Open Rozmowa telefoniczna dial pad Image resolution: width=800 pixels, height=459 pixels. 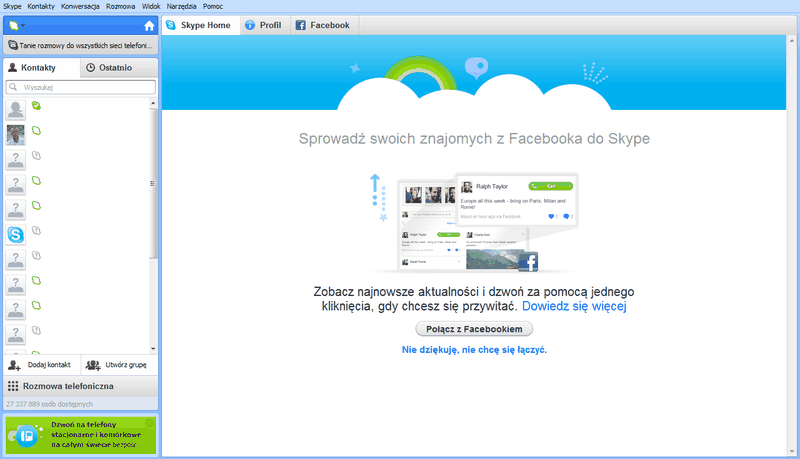pyautogui.click(x=81, y=386)
